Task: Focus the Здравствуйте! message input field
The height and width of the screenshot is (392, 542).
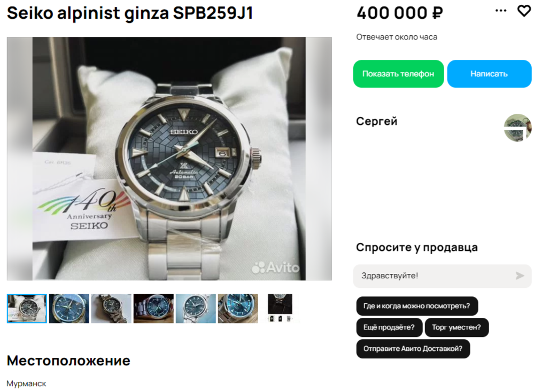Action: click(x=442, y=276)
